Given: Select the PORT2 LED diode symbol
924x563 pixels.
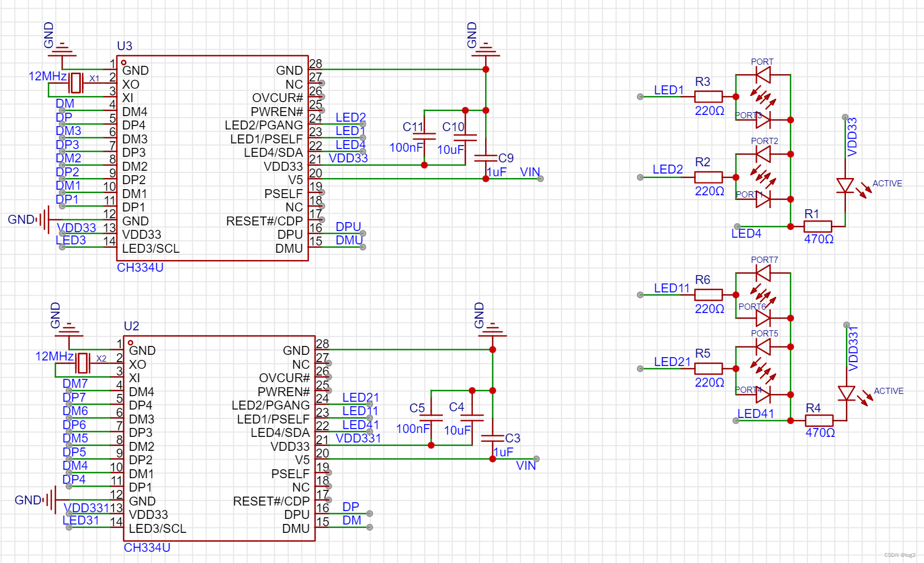Looking at the screenshot, I should [763, 153].
